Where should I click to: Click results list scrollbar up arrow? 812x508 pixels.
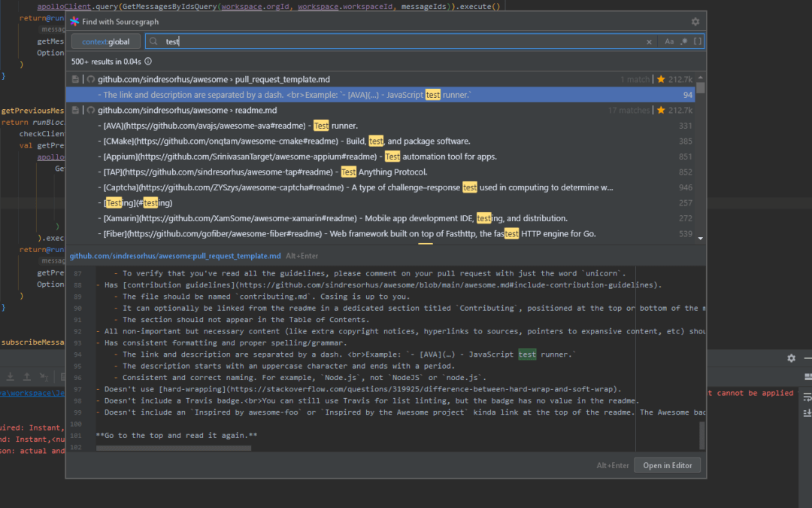[701, 78]
